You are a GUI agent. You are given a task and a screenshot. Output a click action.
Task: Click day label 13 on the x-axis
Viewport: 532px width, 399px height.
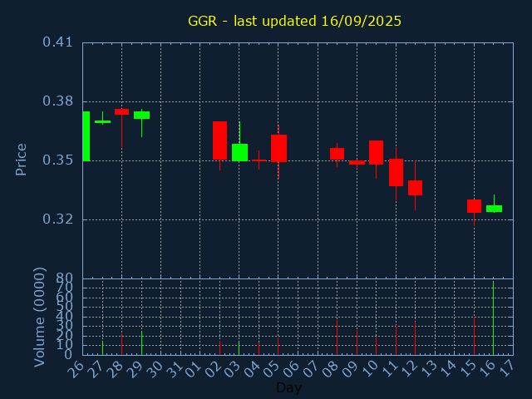(x=428, y=369)
